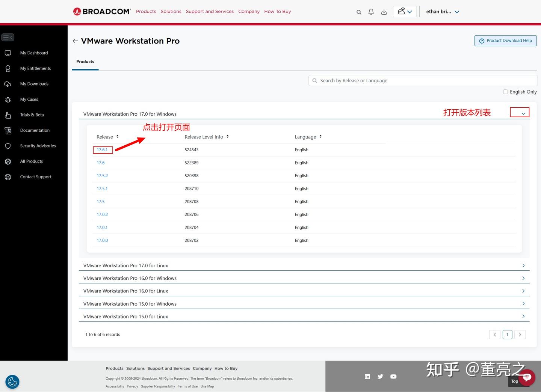The image size is (541, 392).
Task: Click the back arrow beside VMware Workstation Pro
Action: pos(75,41)
